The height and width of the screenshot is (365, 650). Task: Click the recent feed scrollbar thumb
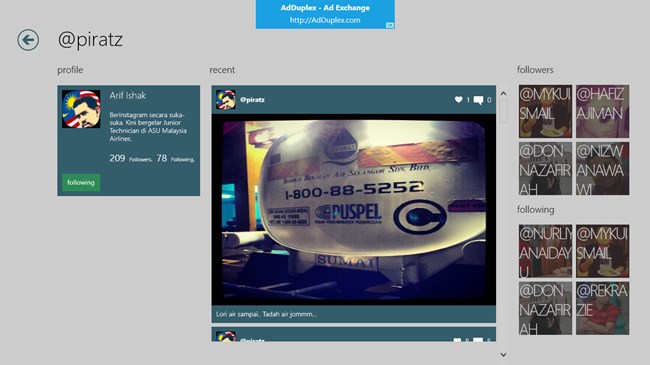(x=503, y=111)
